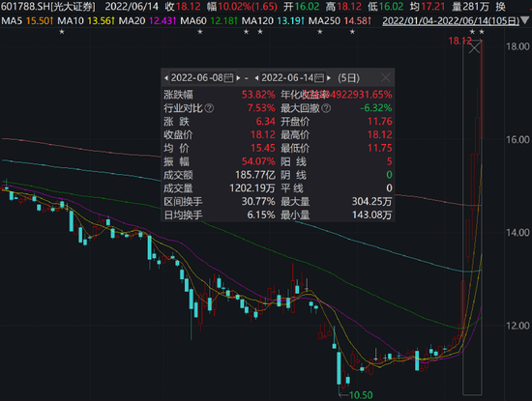
Task: Click the star marker under the MA120 value 13.19
Action: (x=260, y=32)
